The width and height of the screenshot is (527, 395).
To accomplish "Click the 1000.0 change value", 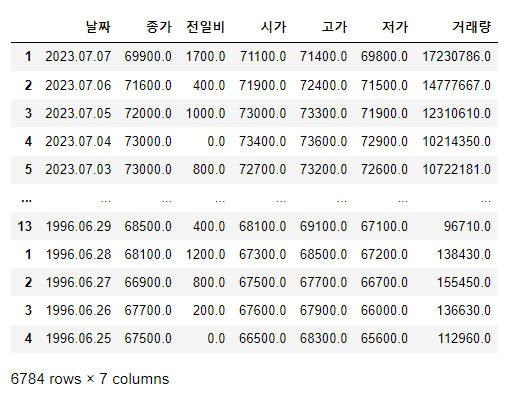I will click(x=205, y=113).
